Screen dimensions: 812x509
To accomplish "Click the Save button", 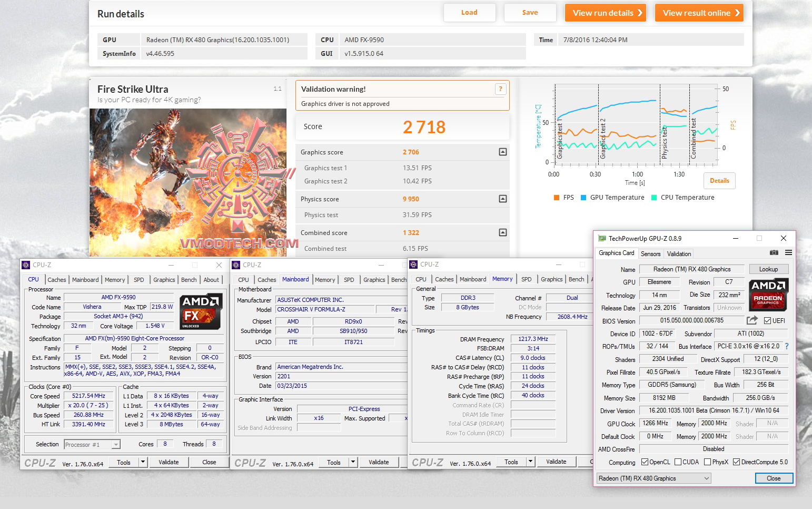I will coord(530,13).
